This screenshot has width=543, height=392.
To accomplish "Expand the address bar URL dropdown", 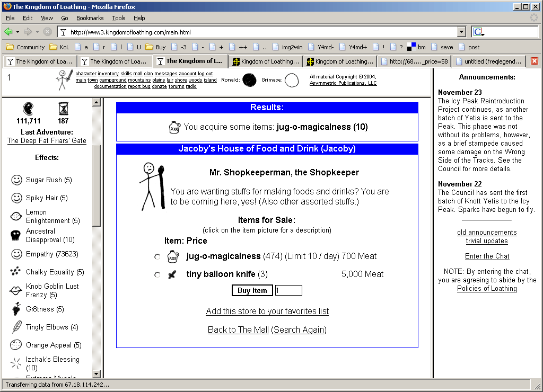I will (462, 32).
